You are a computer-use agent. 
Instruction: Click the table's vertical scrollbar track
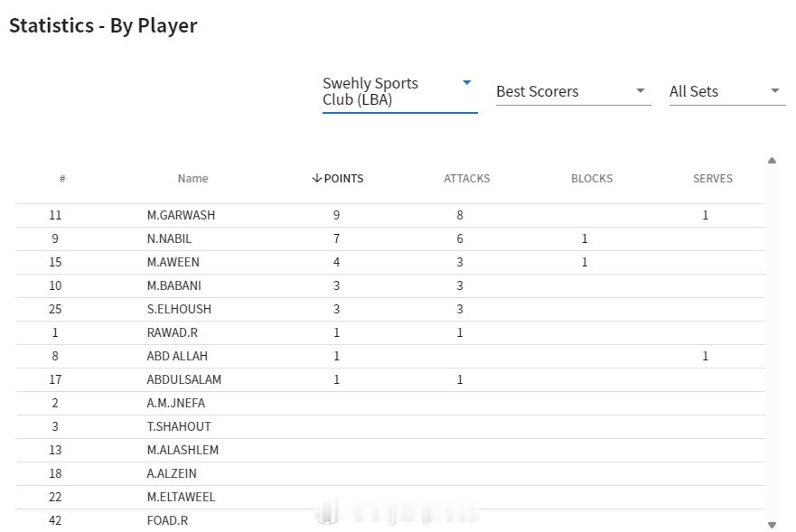coord(772,343)
